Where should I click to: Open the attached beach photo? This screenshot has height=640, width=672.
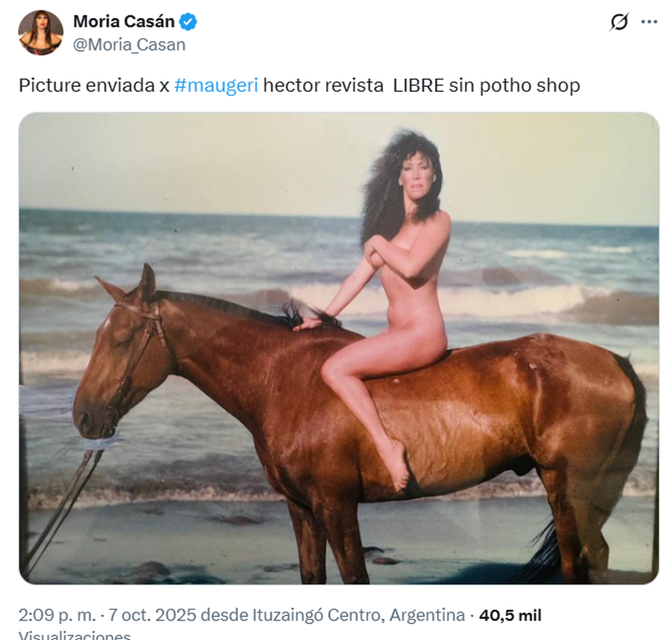coord(339,348)
